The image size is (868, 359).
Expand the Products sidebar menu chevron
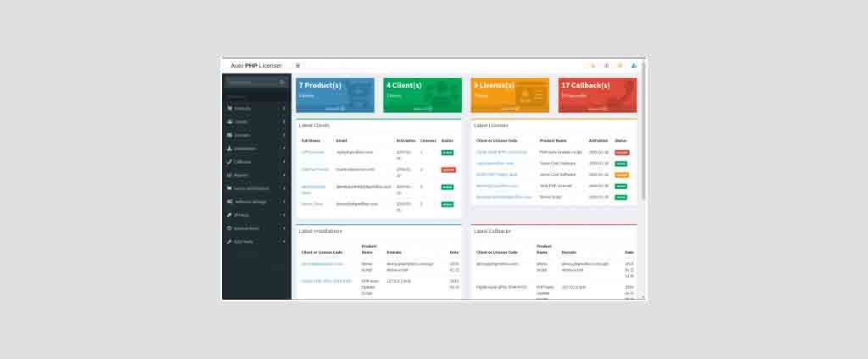tap(284, 108)
